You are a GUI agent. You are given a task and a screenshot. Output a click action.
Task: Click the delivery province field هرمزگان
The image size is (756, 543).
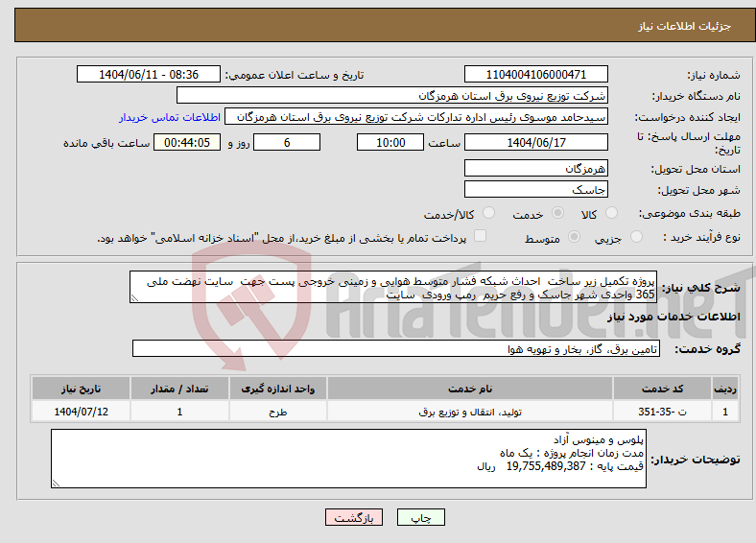tap(535, 168)
